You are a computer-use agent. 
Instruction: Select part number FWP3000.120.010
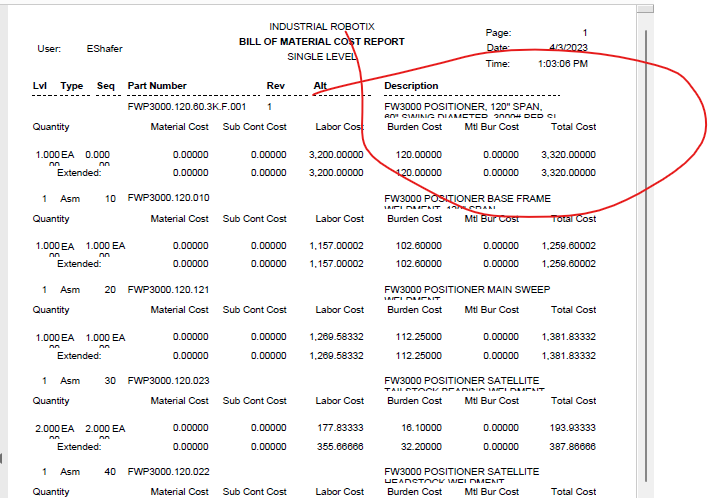(168, 198)
